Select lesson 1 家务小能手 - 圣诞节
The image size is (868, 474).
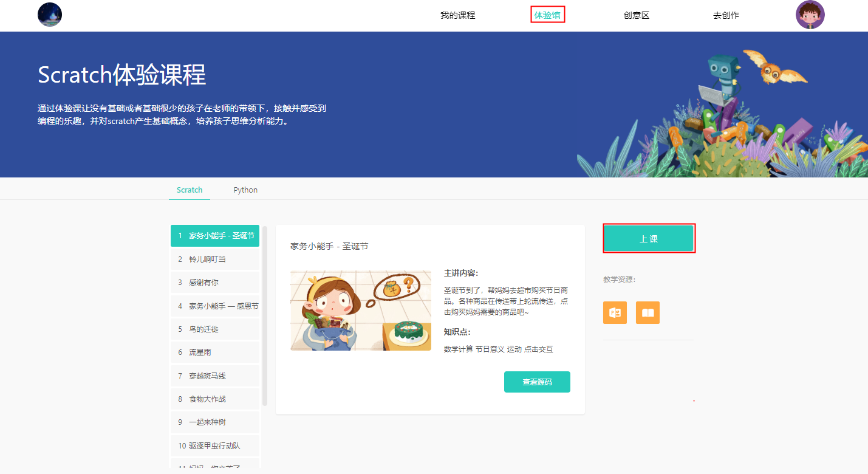[x=215, y=235]
